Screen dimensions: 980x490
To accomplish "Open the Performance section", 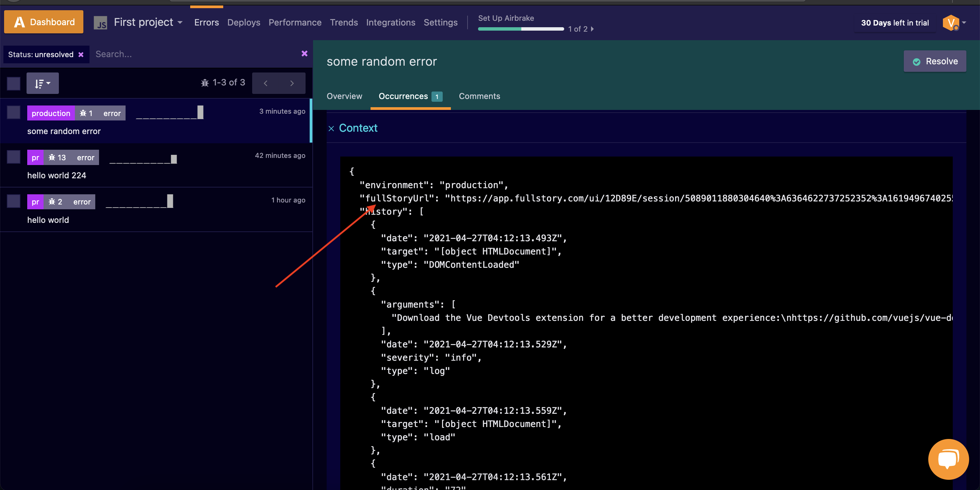I will pyautogui.click(x=295, y=22).
